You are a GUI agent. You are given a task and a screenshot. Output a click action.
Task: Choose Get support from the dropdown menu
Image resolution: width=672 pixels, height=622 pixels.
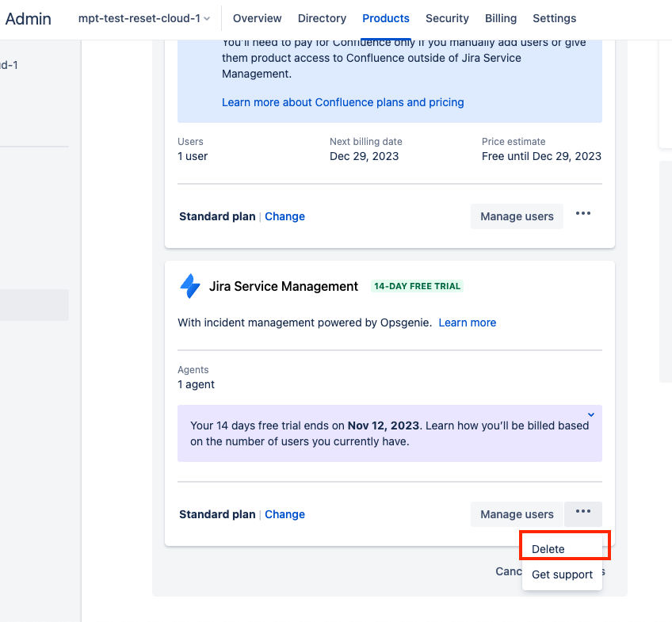562,574
